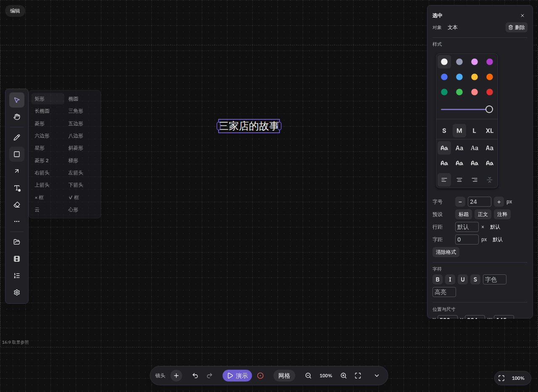Open the settings gear in toolbar
This screenshot has height=392, width=538.
click(17, 292)
